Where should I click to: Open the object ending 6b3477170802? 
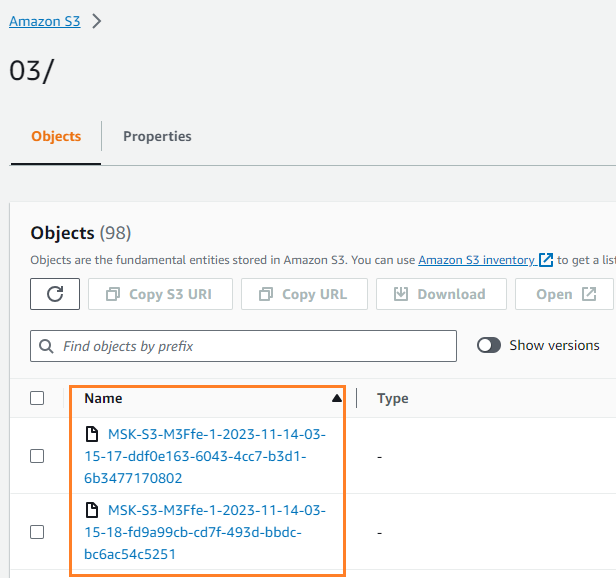[205, 456]
